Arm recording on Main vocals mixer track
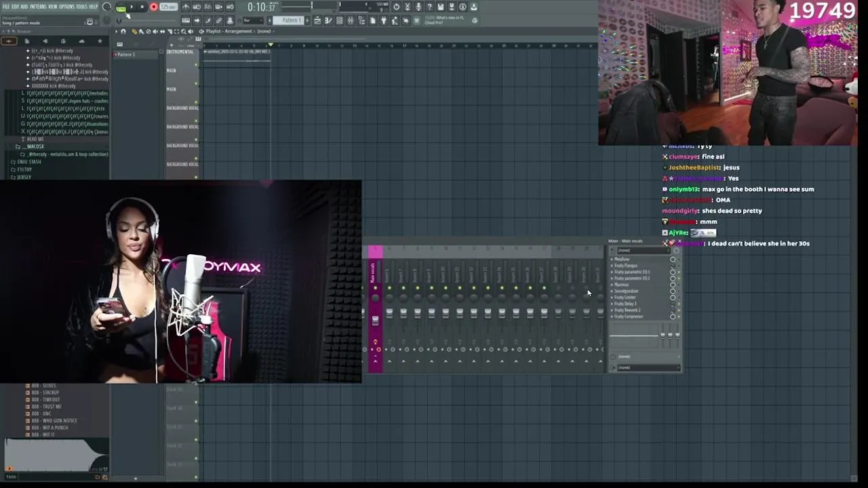868x488 pixels. point(378,350)
